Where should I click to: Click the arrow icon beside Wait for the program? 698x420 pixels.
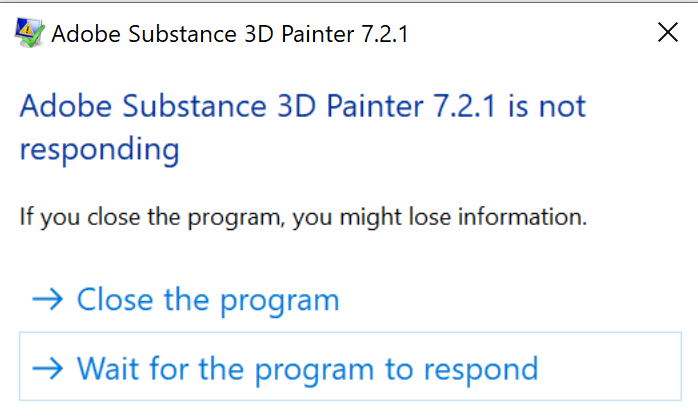click(48, 368)
